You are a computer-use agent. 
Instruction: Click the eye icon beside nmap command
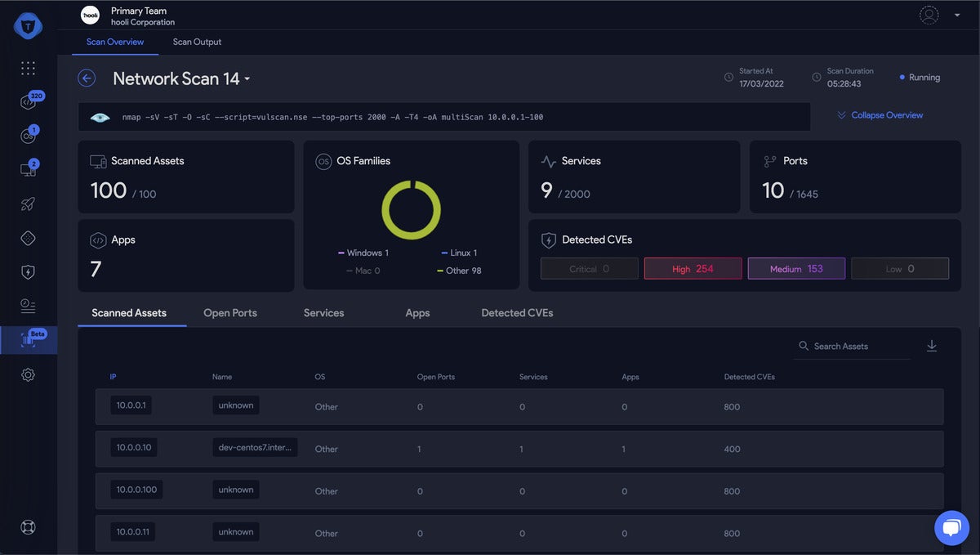click(100, 118)
